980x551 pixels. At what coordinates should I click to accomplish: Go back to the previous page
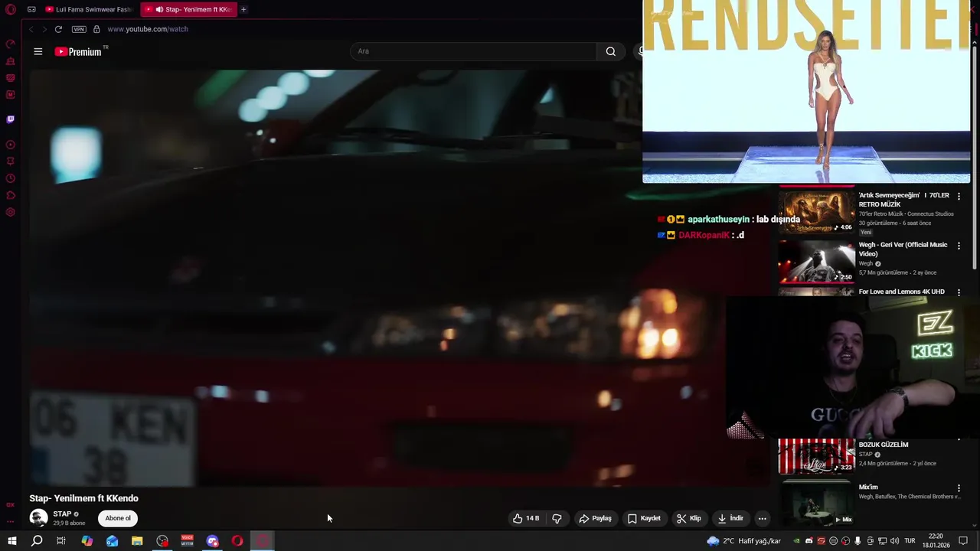(x=31, y=29)
